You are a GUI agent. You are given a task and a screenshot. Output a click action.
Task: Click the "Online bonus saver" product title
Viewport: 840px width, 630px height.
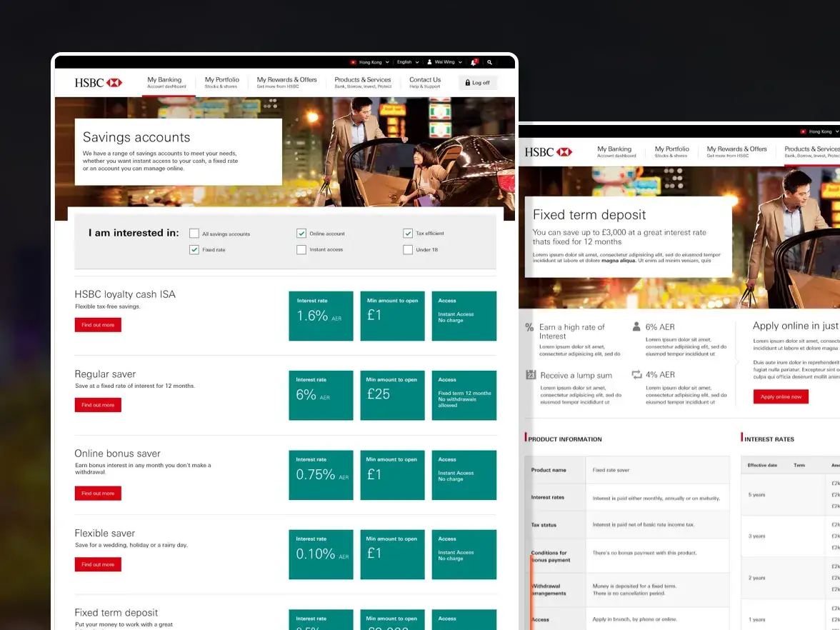pos(117,454)
